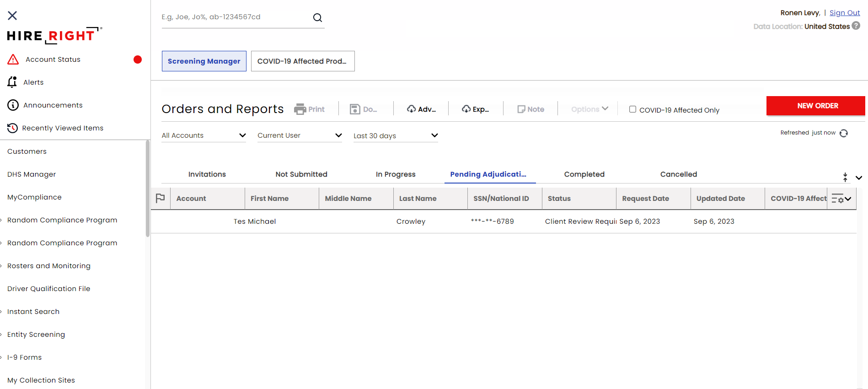Screen dimensions: 868x389
Task: Expand the All Accounts dropdown
Action: coord(204,135)
